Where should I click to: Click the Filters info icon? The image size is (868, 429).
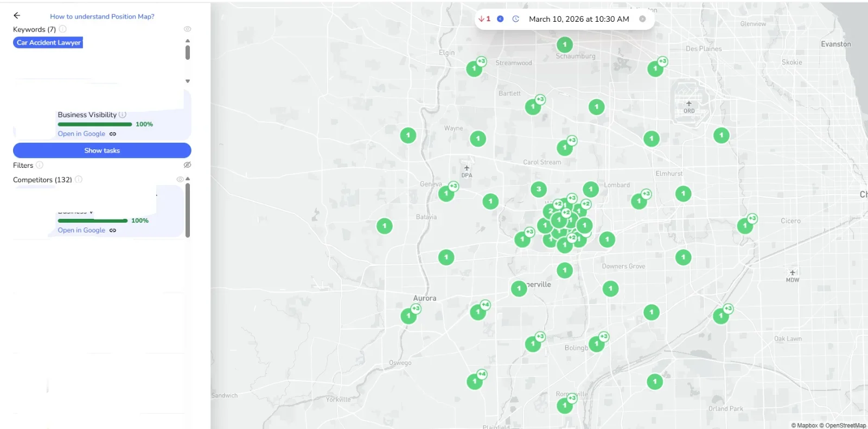point(40,165)
